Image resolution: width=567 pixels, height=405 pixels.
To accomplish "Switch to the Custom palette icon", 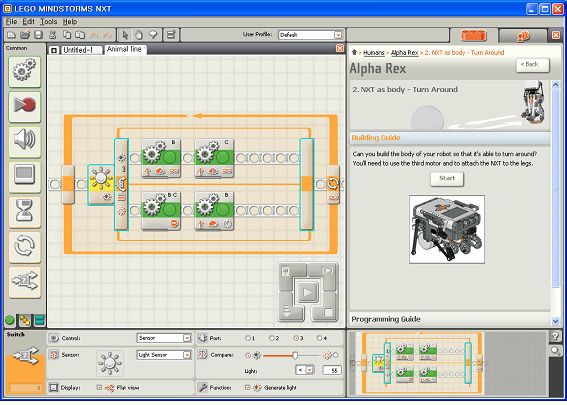I will click(x=39, y=320).
